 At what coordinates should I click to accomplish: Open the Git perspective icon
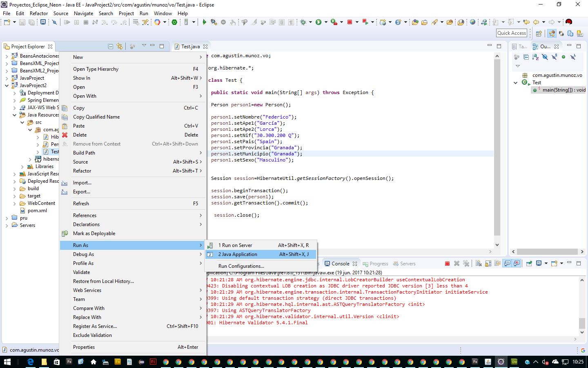click(580, 33)
